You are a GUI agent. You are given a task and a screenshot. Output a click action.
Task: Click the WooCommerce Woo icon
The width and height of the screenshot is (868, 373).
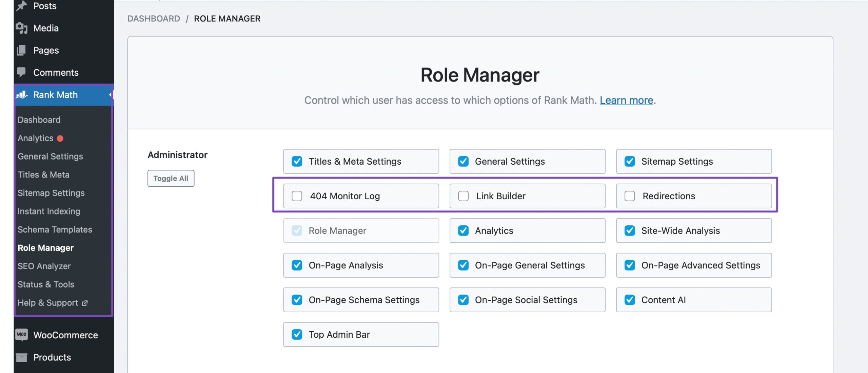pos(22,335)
